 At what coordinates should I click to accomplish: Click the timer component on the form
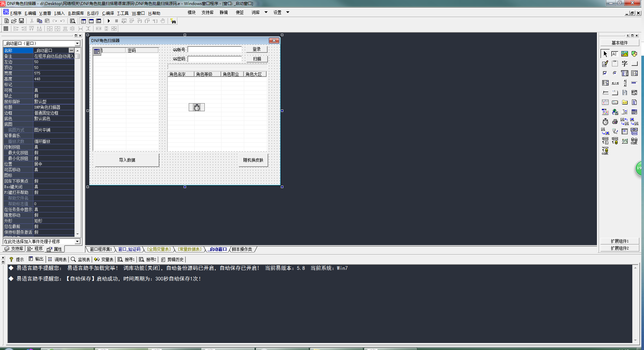click(x=197, y=107)
